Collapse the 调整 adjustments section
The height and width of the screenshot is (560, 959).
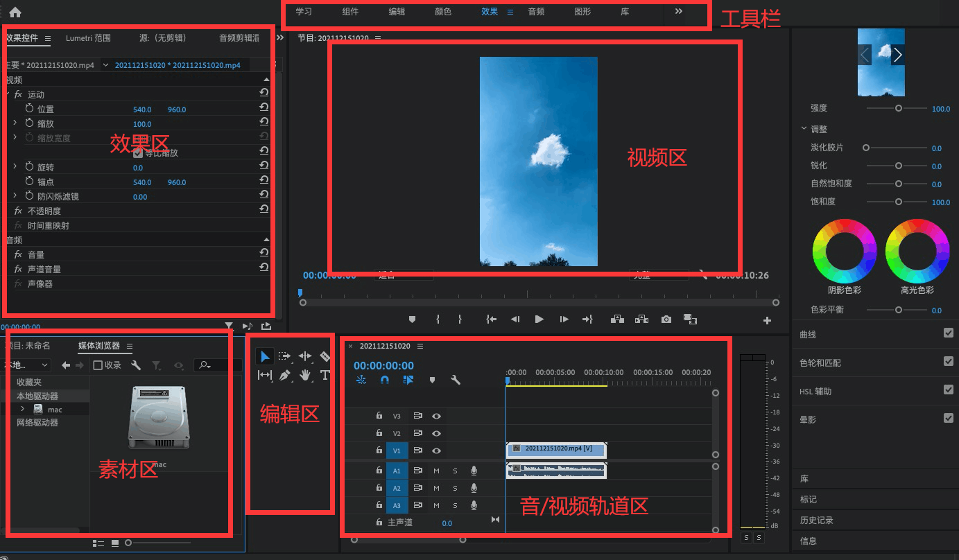(804, 128)
